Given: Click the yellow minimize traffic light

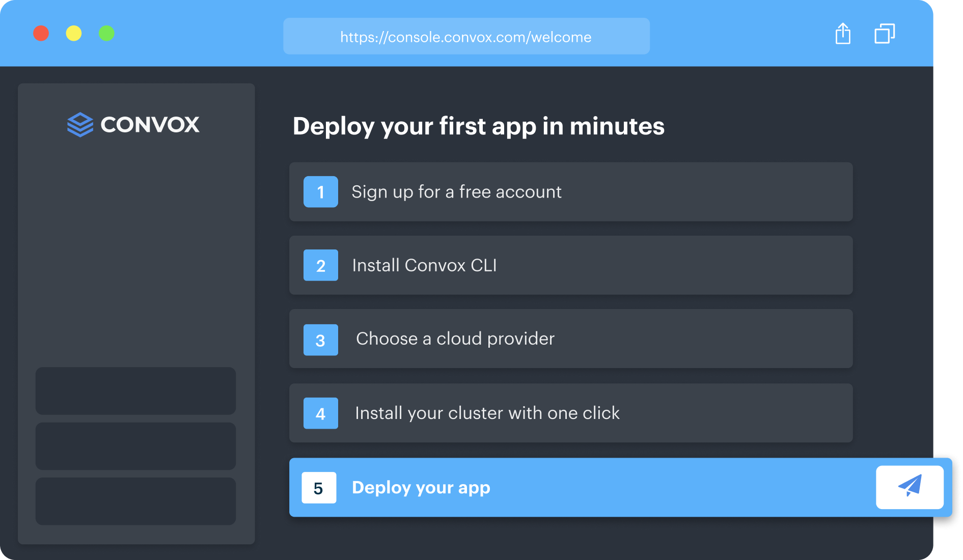Looking at the screenshot, I should click(x=74, y=34).
